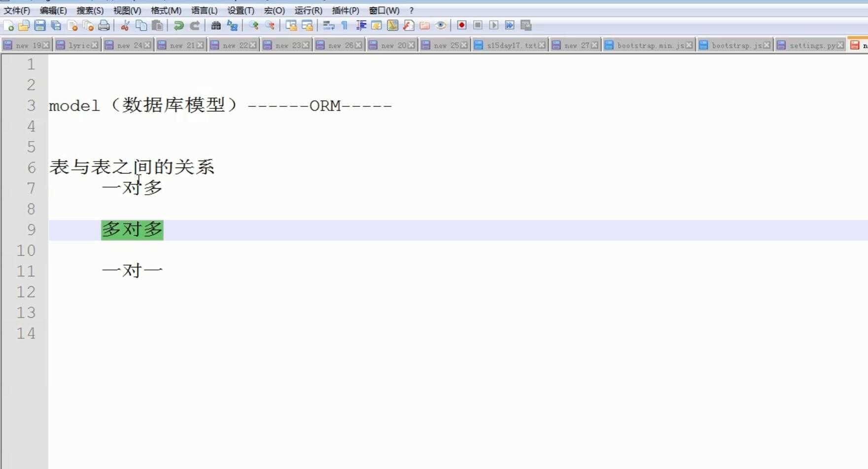Viewport: 868px width, 469px height.
Task: Click the Zoom Out icon
Action: (x=270, y=26)
